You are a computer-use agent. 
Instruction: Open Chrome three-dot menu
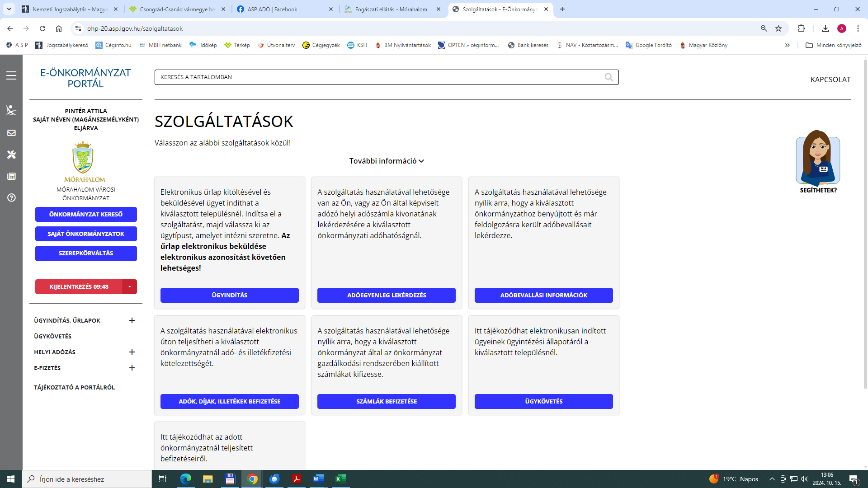click(x=858, y=28)
